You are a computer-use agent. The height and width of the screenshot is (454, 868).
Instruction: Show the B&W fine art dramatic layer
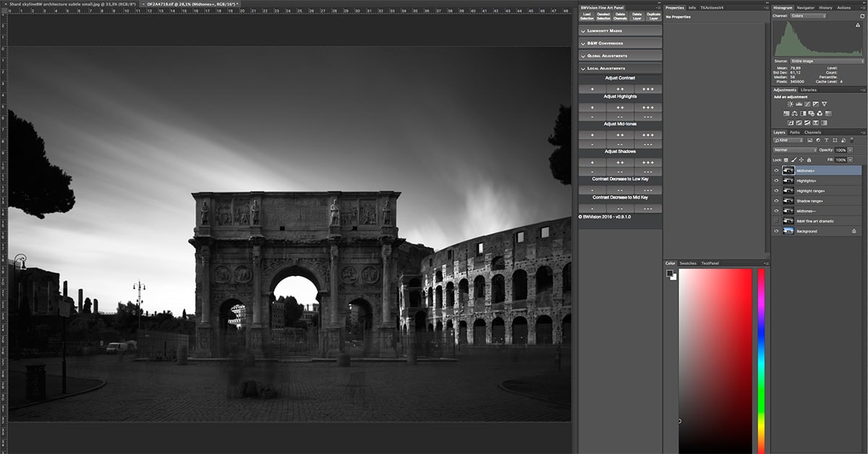click(776, 221)
